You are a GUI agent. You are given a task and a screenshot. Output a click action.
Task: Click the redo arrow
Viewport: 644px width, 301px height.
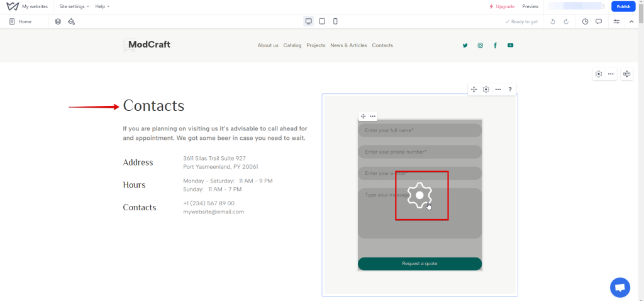coord(566,21)
